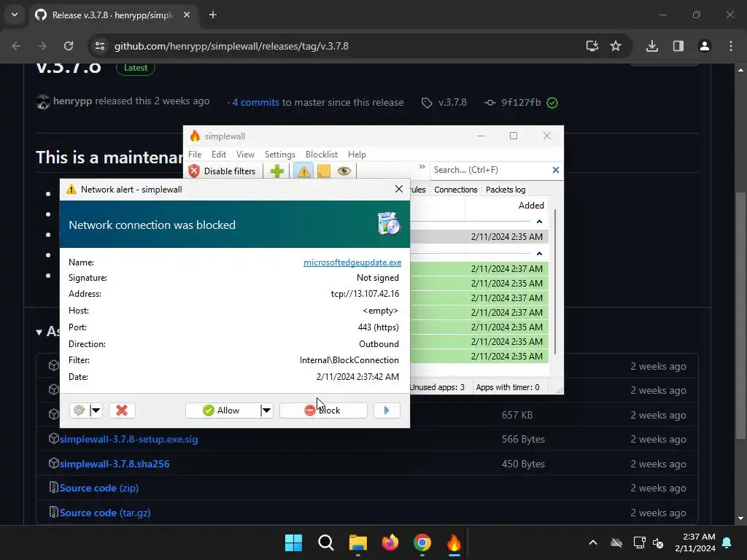
Task: Open the Settings menu in simplewall
Action: [279, 155]
